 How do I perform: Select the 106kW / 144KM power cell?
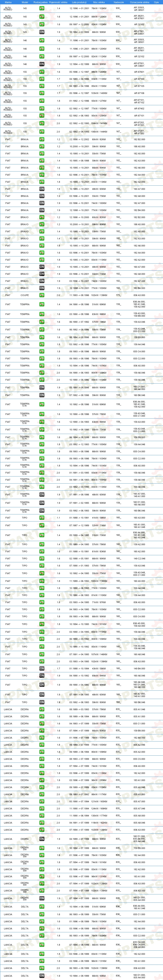coord(99,132)
